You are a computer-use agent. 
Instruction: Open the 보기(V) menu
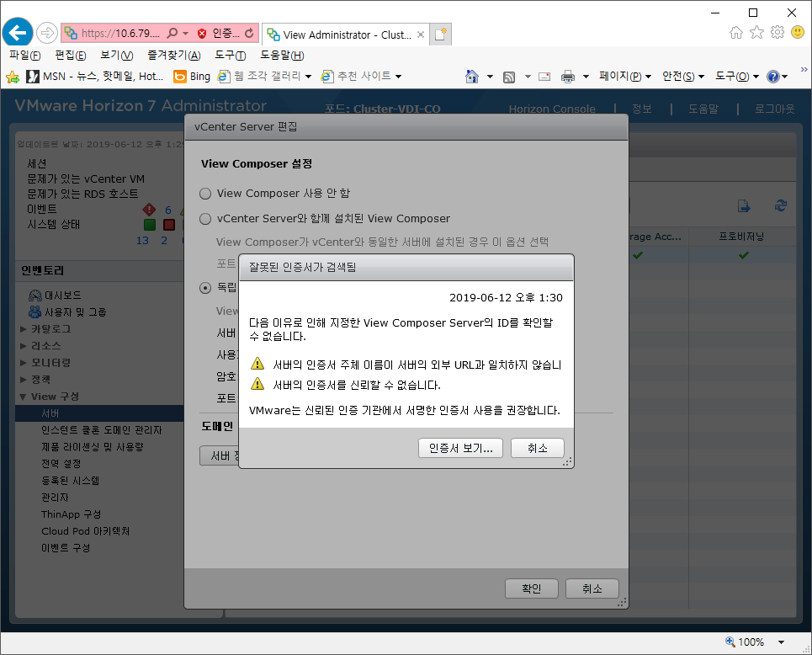point(116,55)
